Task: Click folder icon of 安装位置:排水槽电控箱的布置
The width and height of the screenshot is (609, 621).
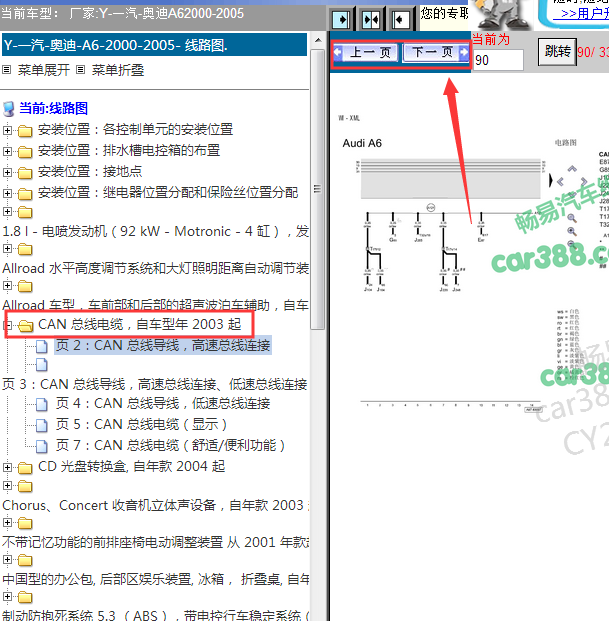Action: [25, 151]
